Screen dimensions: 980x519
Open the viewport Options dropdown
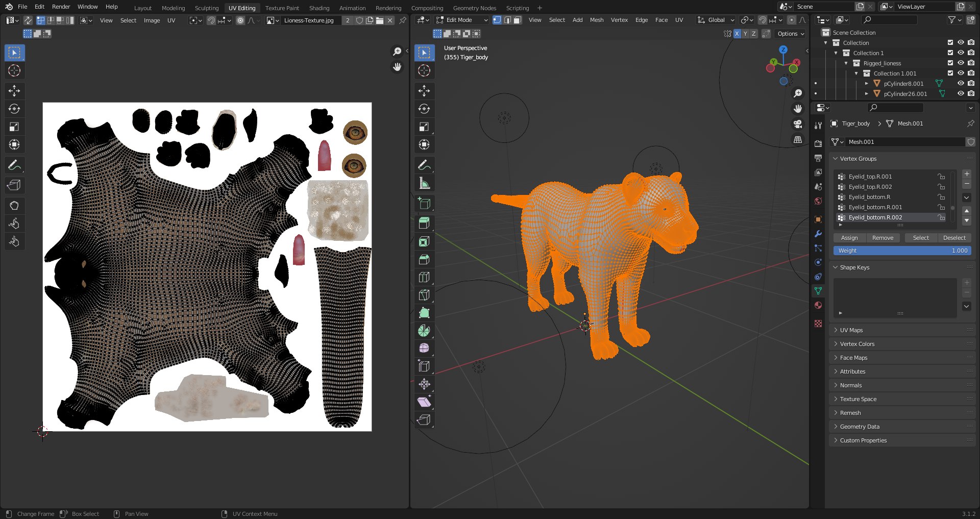[x=791, y=34]
